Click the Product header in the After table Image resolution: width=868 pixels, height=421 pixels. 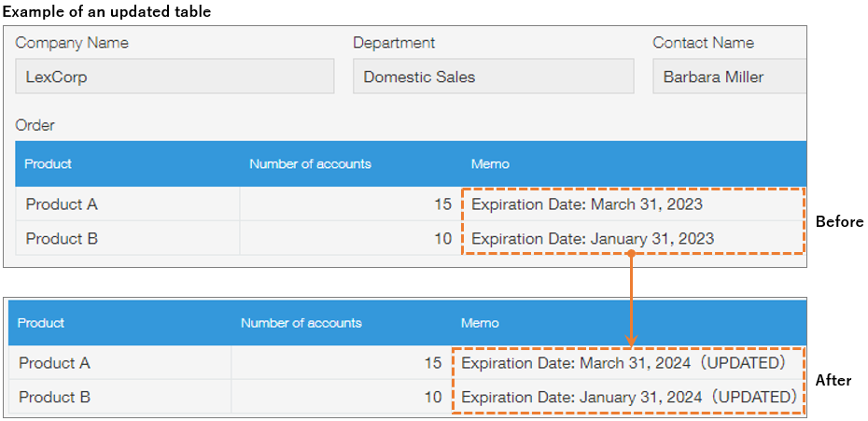point(41,323)
